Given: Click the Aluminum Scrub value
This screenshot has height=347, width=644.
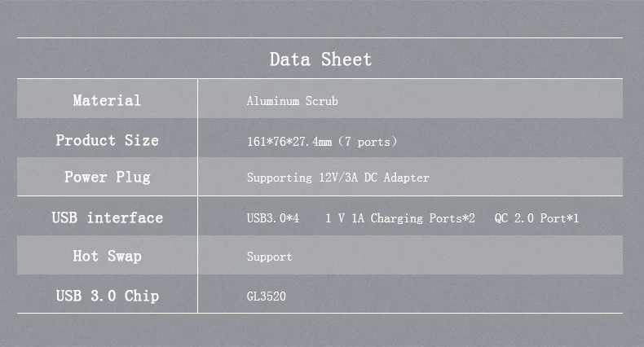Looking at the screenshot, I should tap(293, 101).
